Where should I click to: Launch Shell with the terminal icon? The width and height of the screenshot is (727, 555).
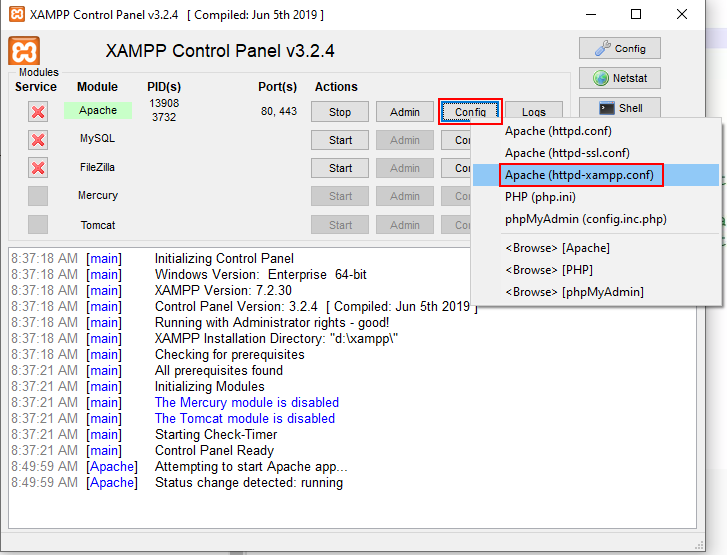coord(619,108)
